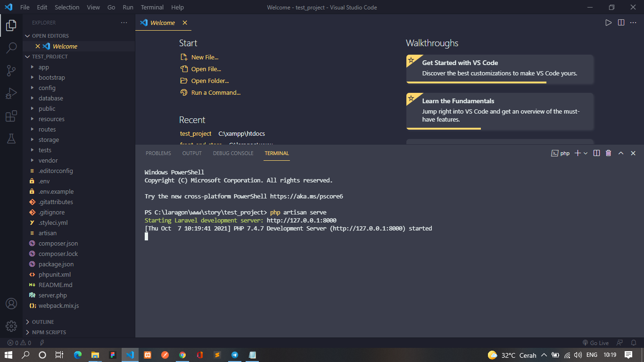Open the Go menu
The width and height of the screenshot is (644, 362).
(x=111, y=8)
